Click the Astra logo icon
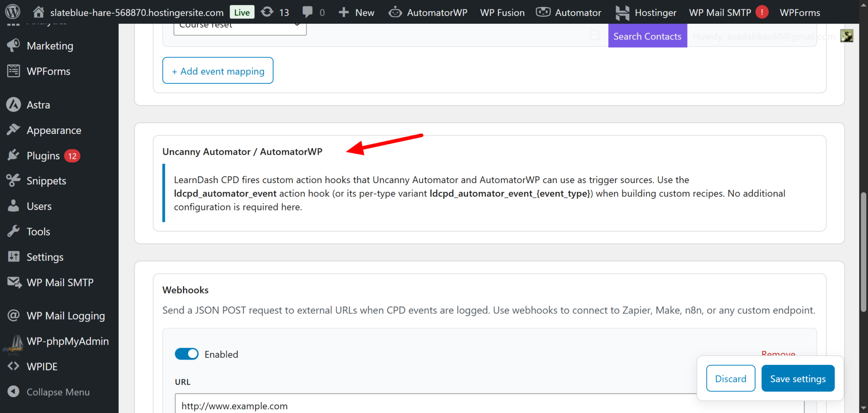 click(14, 104)
